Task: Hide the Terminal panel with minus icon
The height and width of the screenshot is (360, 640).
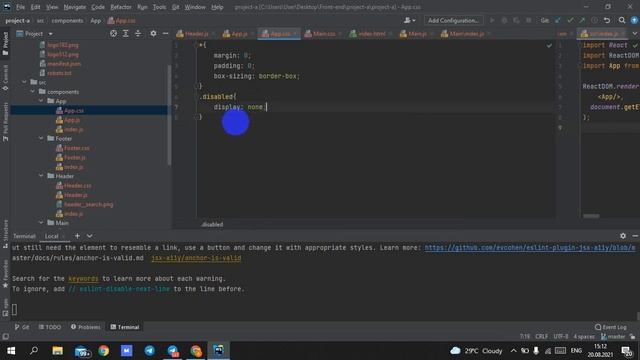Action: pos(635,236)
